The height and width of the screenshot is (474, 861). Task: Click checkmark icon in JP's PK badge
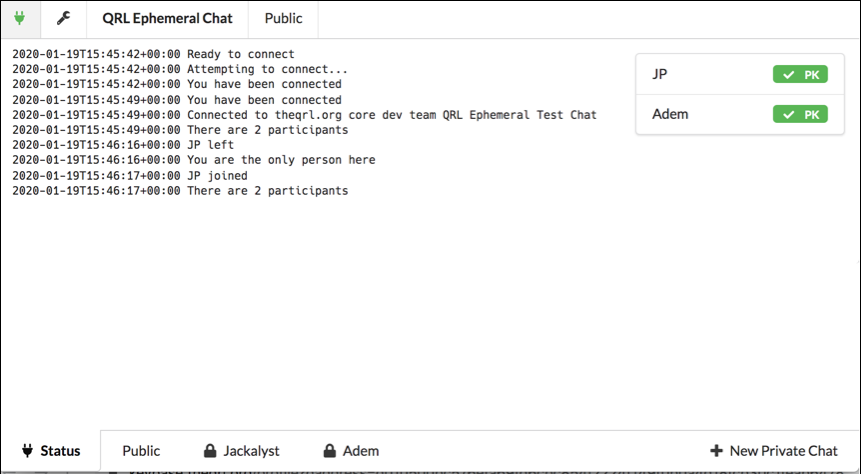pos(789,75)
